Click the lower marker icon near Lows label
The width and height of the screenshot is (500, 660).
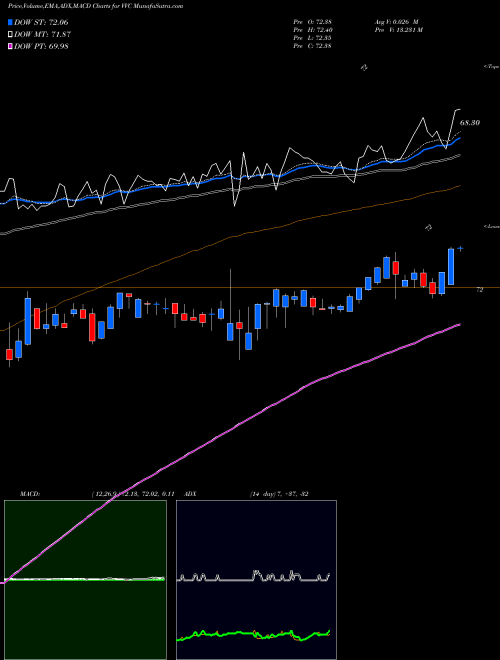click(428, 228)
